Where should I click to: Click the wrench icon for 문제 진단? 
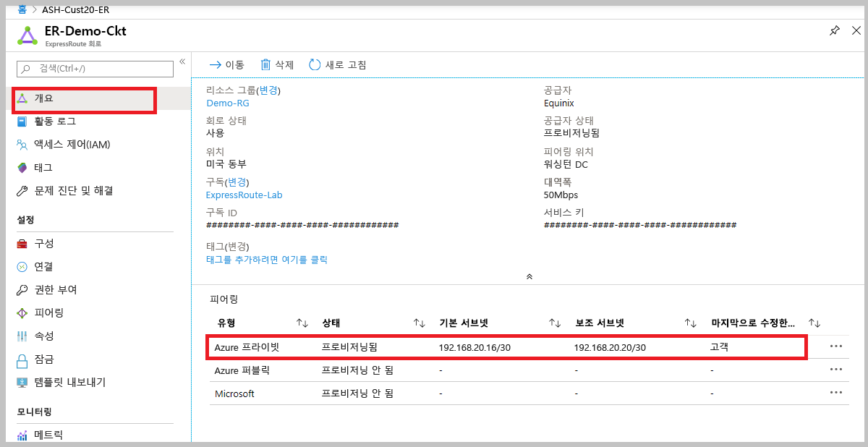pos(22,191)
